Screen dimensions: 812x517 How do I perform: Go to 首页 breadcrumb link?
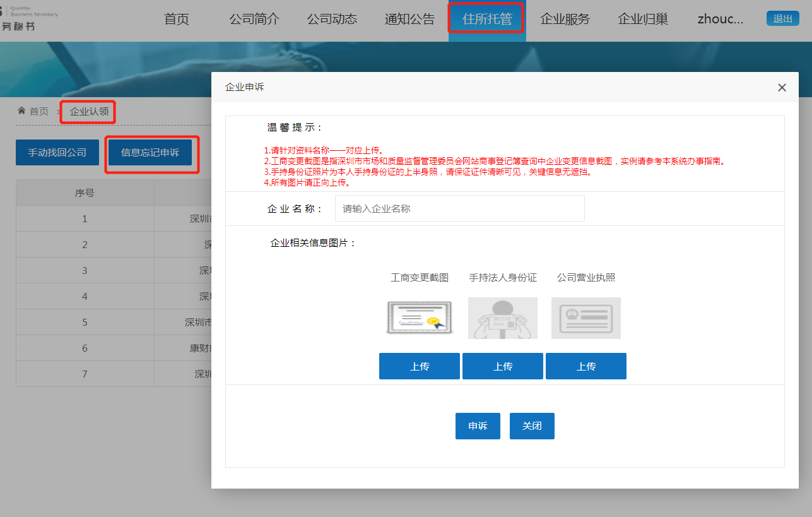tap(38, 111)
